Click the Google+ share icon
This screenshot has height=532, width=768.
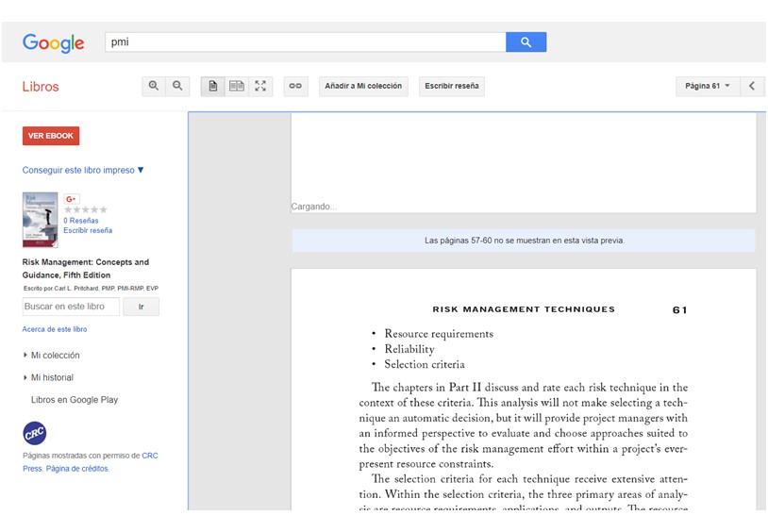coord(72,199)
